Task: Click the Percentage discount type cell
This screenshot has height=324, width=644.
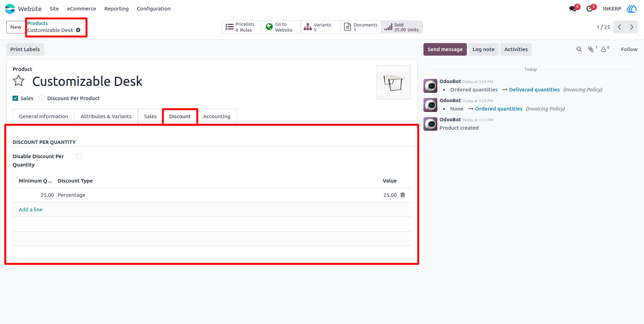Action: coord(72,195)
